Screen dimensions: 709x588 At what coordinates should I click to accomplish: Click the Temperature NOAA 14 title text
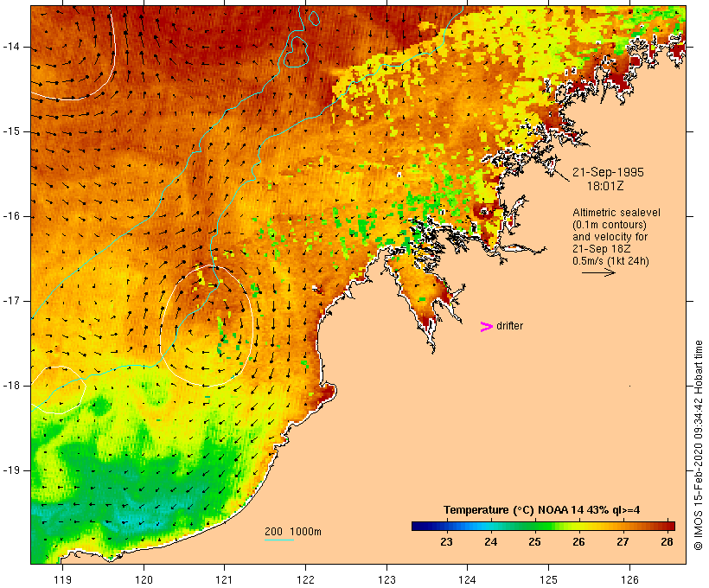point(542,510)
